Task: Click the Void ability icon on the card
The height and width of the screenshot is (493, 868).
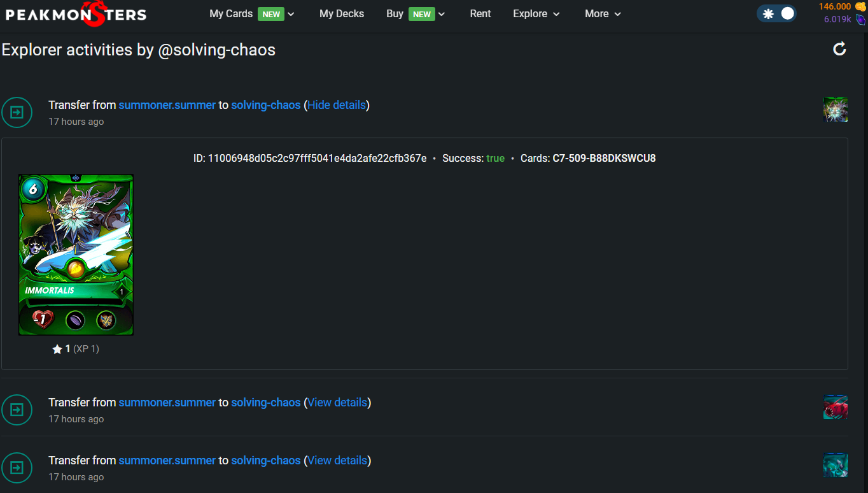Action: (75, 320)
